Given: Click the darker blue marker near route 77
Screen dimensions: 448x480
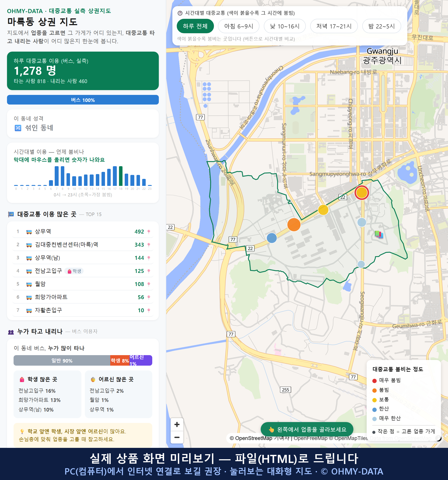Looking at the screenshot, I should click(x=272, y=238).
